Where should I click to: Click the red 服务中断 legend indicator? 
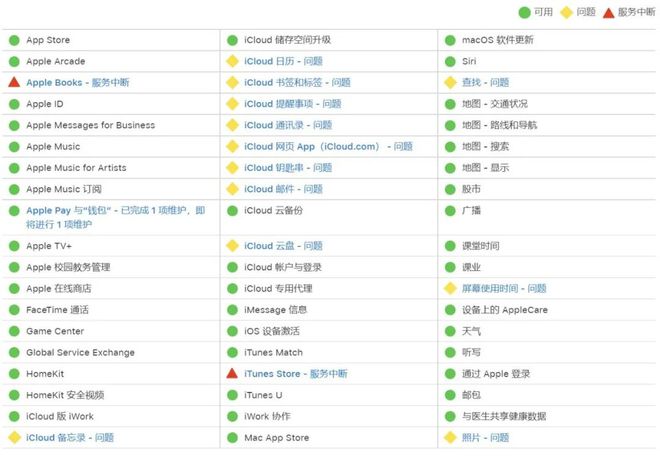(609, 12)
